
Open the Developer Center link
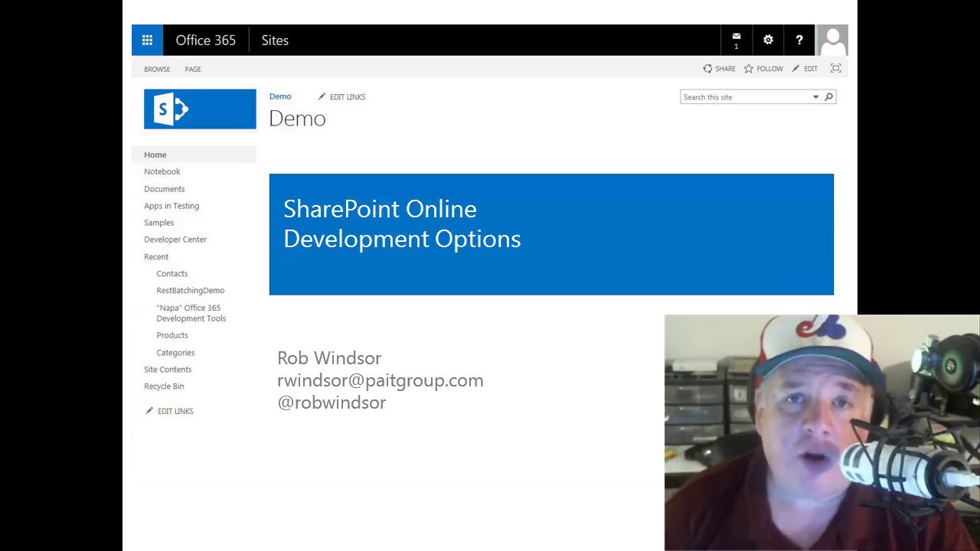(x=175, y=240)
